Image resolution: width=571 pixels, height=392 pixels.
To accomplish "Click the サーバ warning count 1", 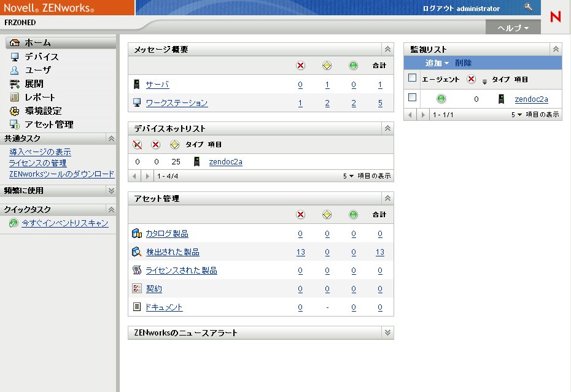I will pyautogui.click(x=327, y=85).
